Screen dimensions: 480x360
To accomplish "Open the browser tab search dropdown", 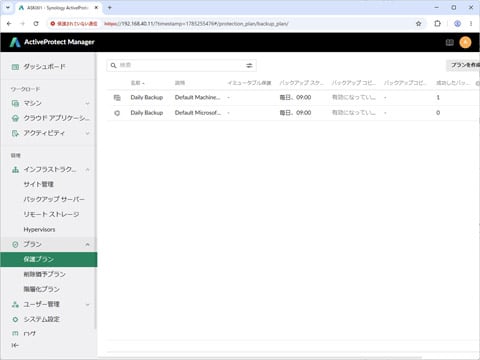I will 8,7.
